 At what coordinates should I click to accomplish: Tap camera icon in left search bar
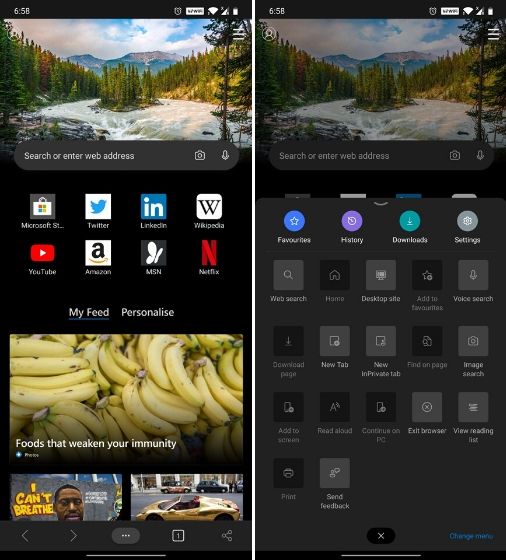tap(200, 155)
